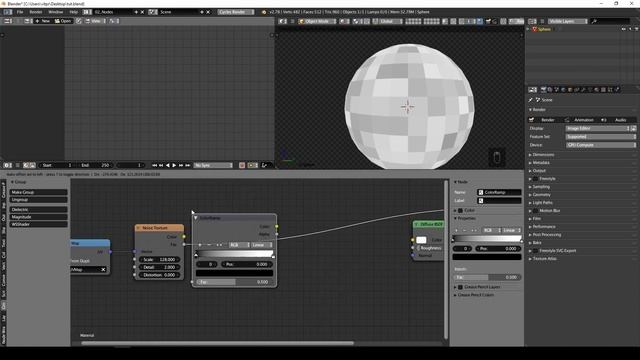Expand the Post Processing panel
This screenshot has width=640, height=360.
(547, 235)
